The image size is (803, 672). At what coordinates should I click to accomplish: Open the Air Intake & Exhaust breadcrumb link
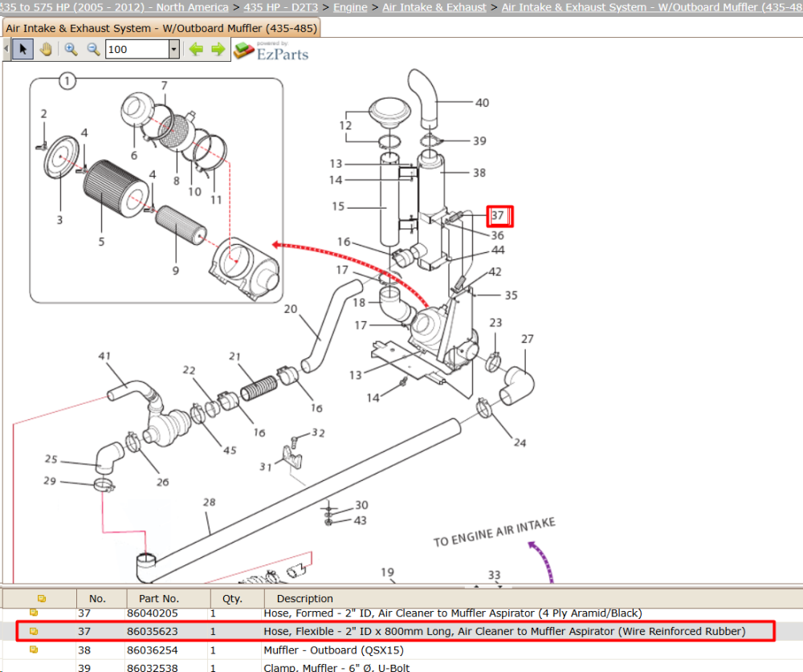pos(434,7)
